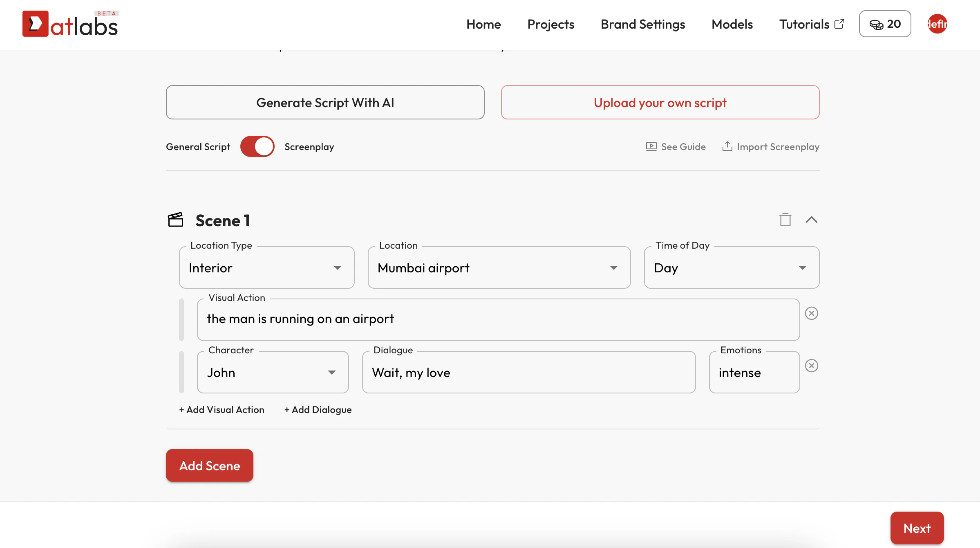Screen dimensions: 980x548
Task: Click the atlabs logo
Action: pyautogui.click(x=69, y=24)
